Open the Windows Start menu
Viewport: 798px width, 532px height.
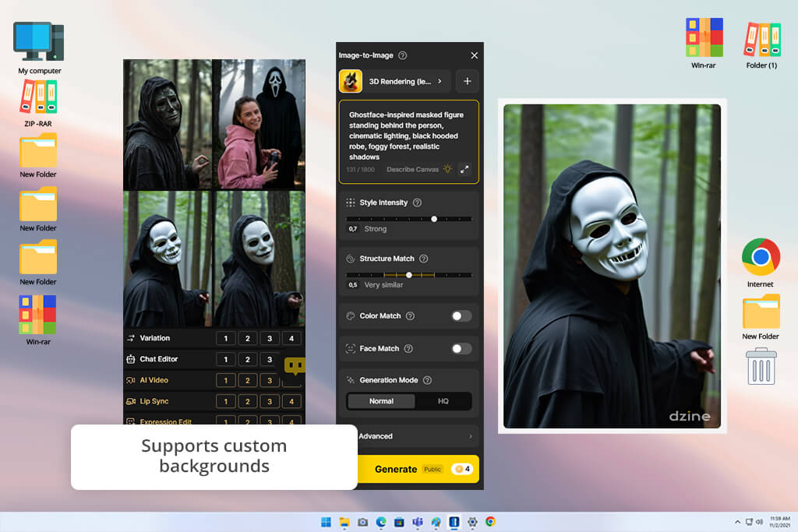[327, 522]
